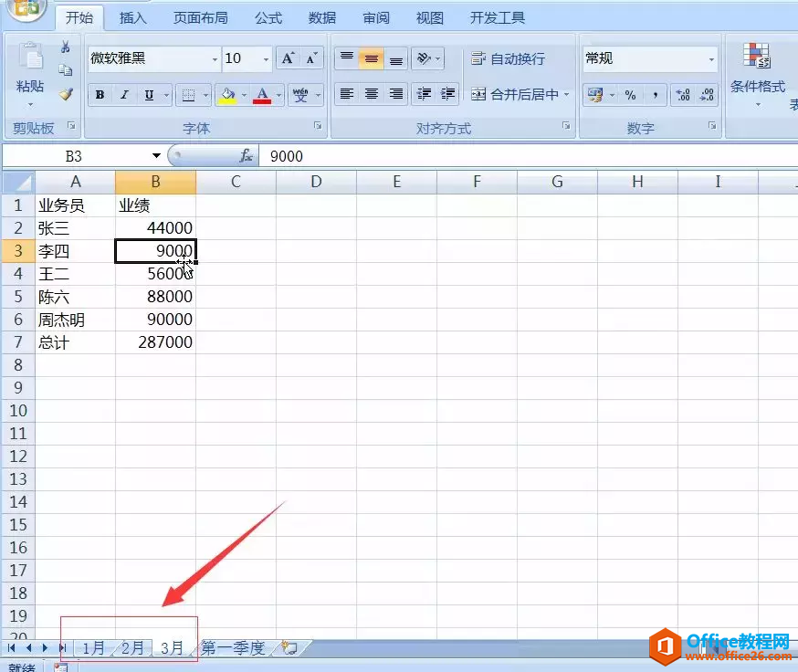Align text right
Screen dimensions: 798x672
tap(396, 94)
